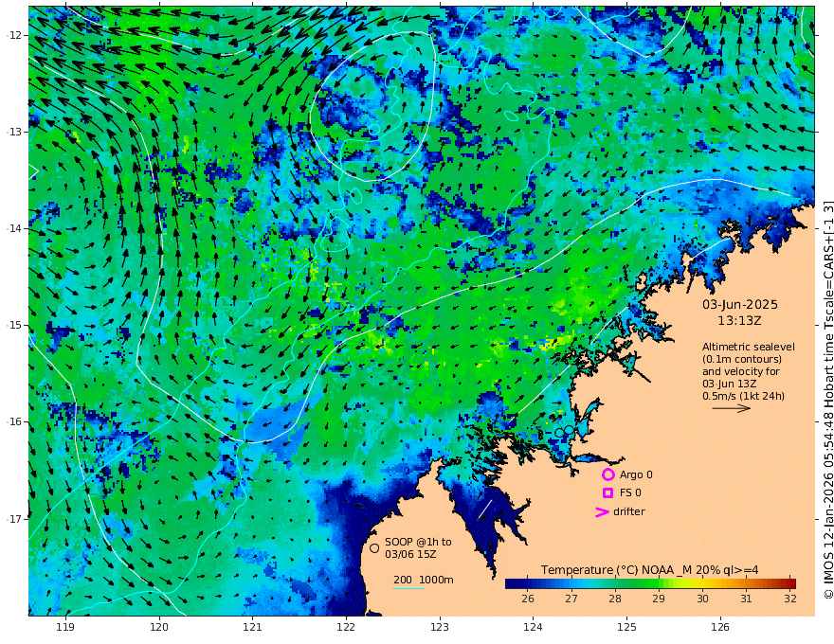Click latitude axis label -15
The width and height of the screenshot is (834, 644).
click(14, 325)
